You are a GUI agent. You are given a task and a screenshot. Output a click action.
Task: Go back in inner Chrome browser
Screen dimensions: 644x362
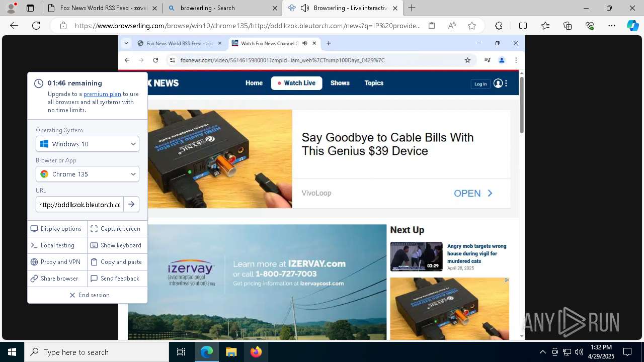[x=127, y=60]
